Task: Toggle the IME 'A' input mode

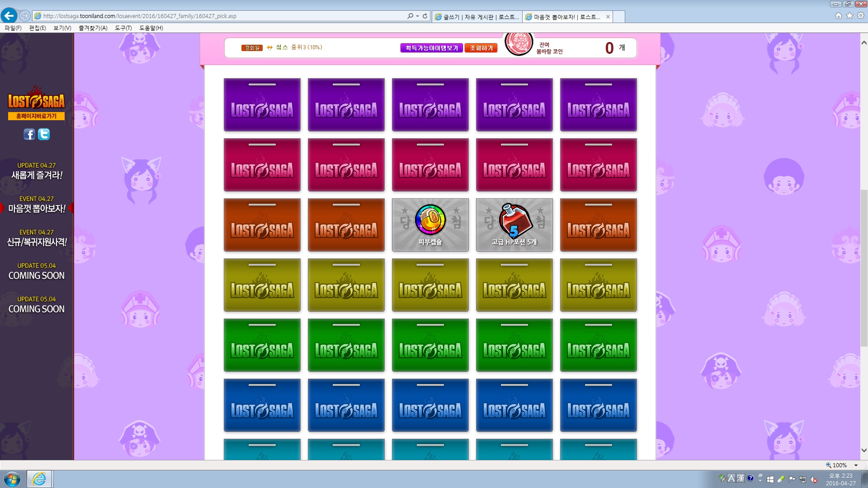Action: (x=731, y=478)
